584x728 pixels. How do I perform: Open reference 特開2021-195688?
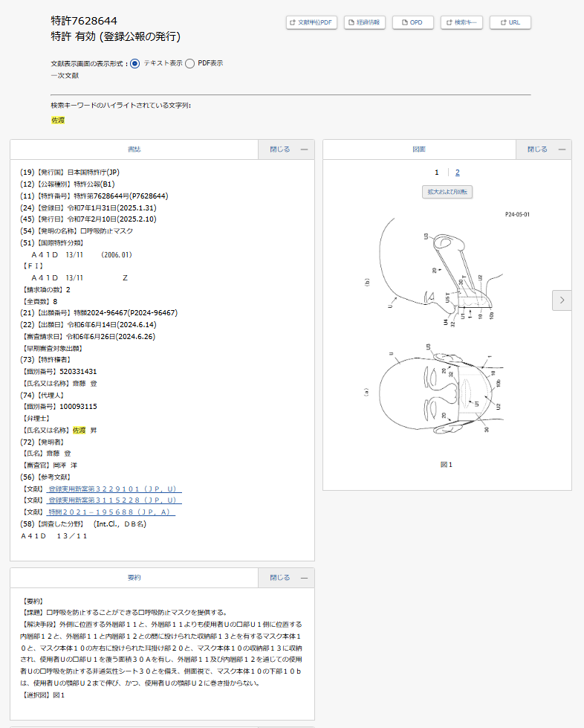tap(110, 512)
